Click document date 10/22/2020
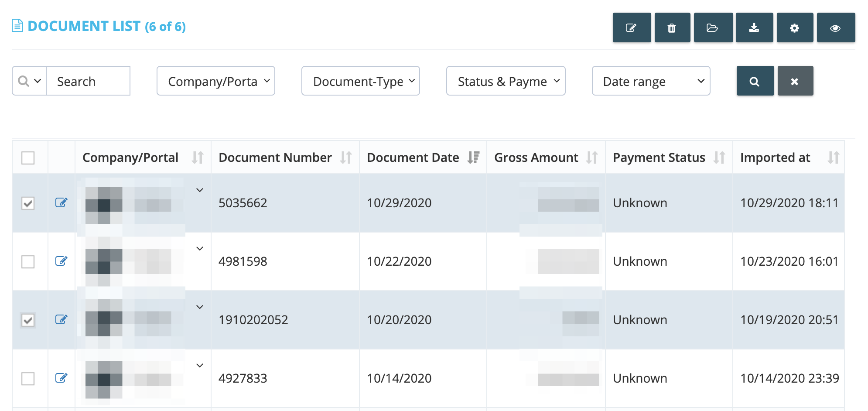868x411 pixels. coord(399,261)
